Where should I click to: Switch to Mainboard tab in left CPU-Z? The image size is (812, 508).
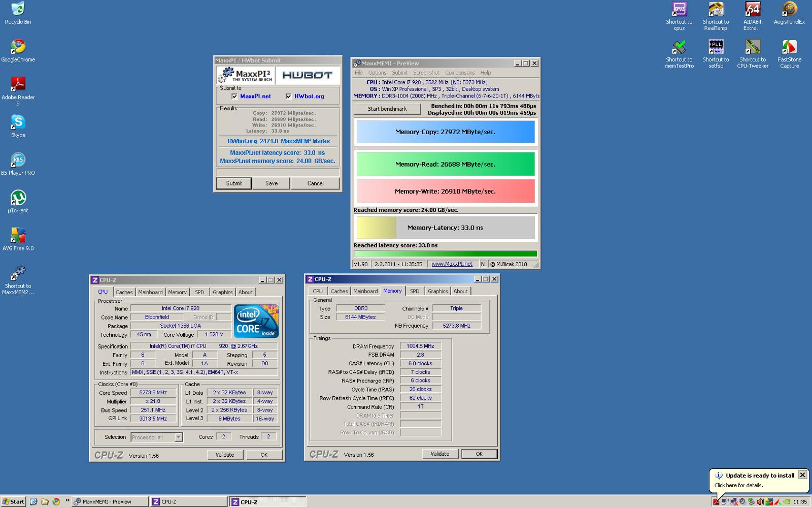tap(150, 292)
